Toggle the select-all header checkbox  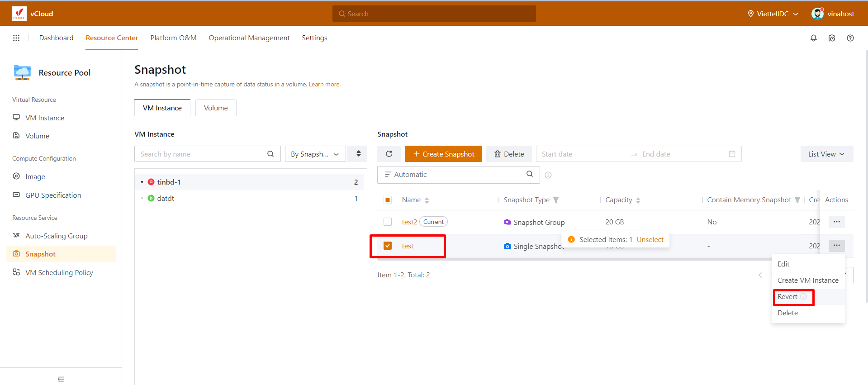pos(388,200)
